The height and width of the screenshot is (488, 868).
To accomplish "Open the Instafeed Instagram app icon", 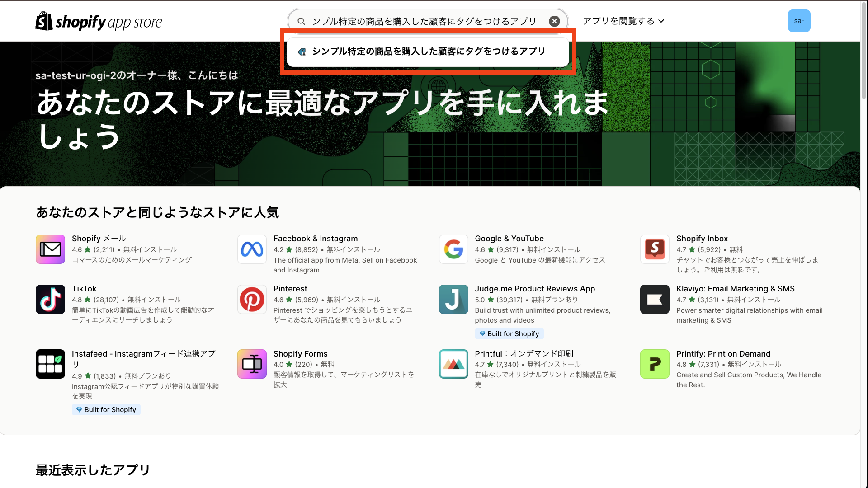I will [50, 364].
